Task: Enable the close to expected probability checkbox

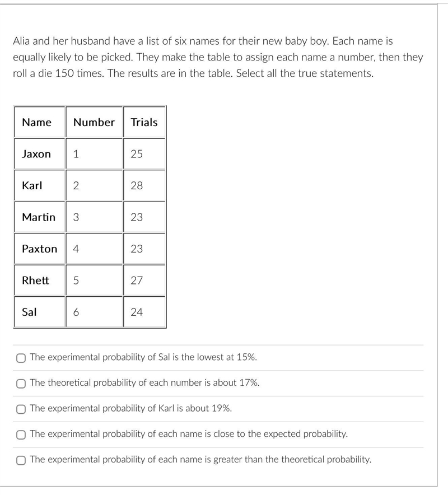Action: pyautogui.click(x=21, y=435)
